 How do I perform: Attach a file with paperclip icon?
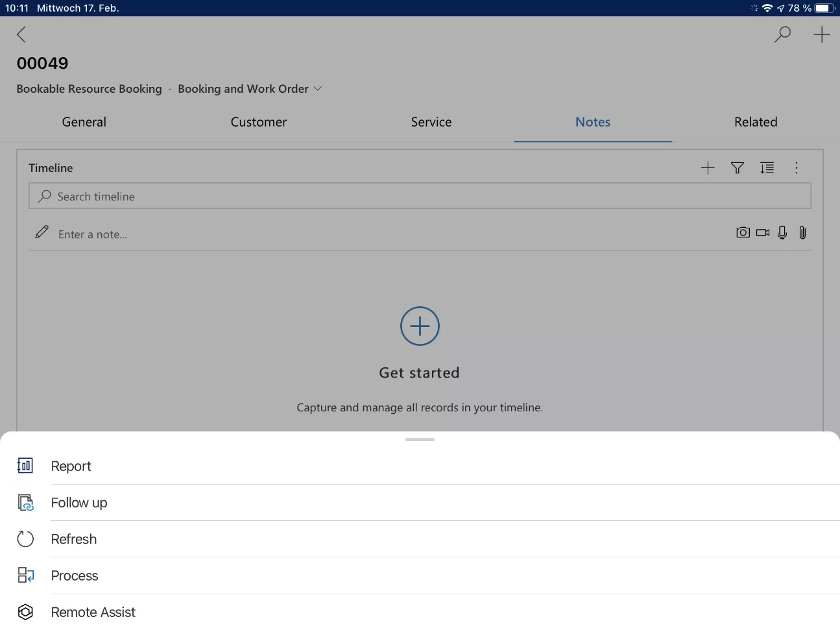pyautogui.click(x=802, y=232)
